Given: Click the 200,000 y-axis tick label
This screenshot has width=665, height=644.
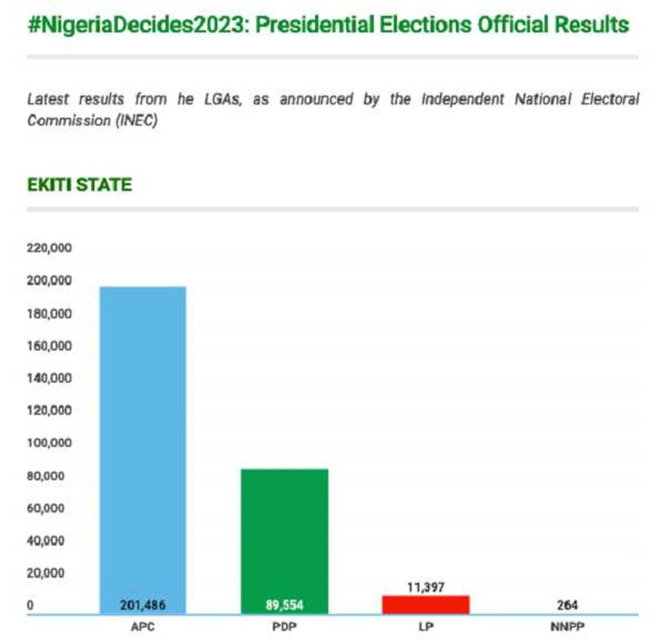Looking at the screenshot, I should 50,281.
